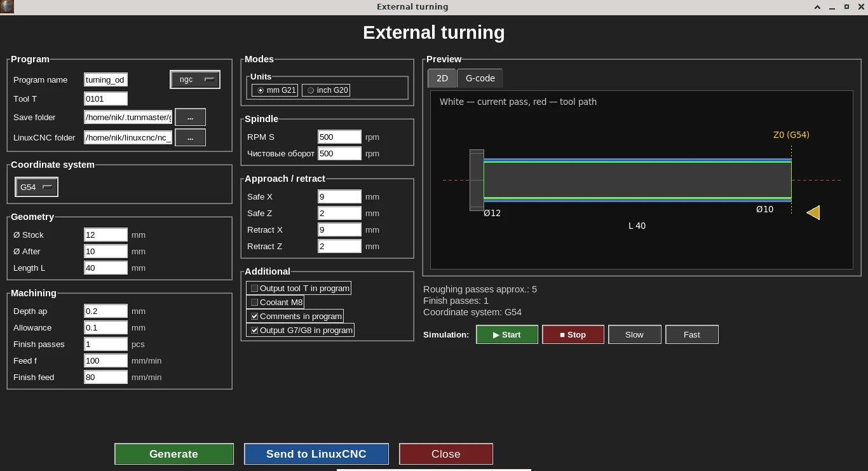Click the yellow tool arrow in preview
Screen dimensions: 868x471
coord(813,212)
